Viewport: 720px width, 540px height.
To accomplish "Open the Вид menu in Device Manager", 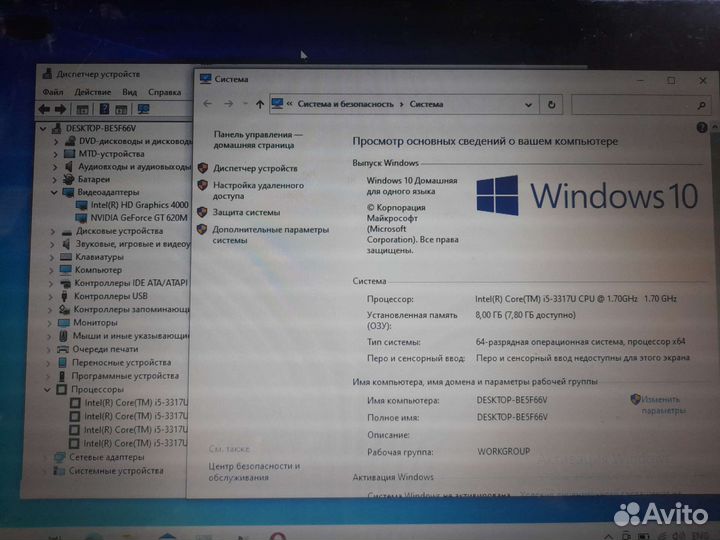I will [129, 92].
